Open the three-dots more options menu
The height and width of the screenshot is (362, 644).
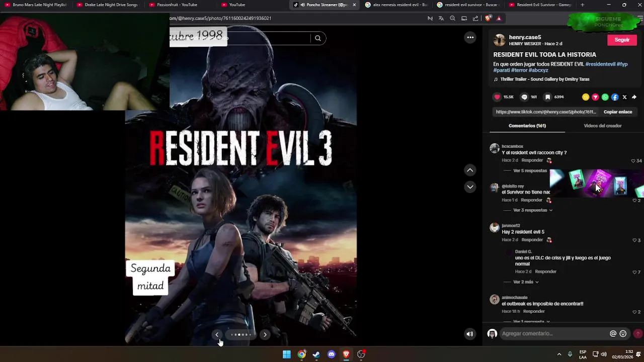[470, 37]
